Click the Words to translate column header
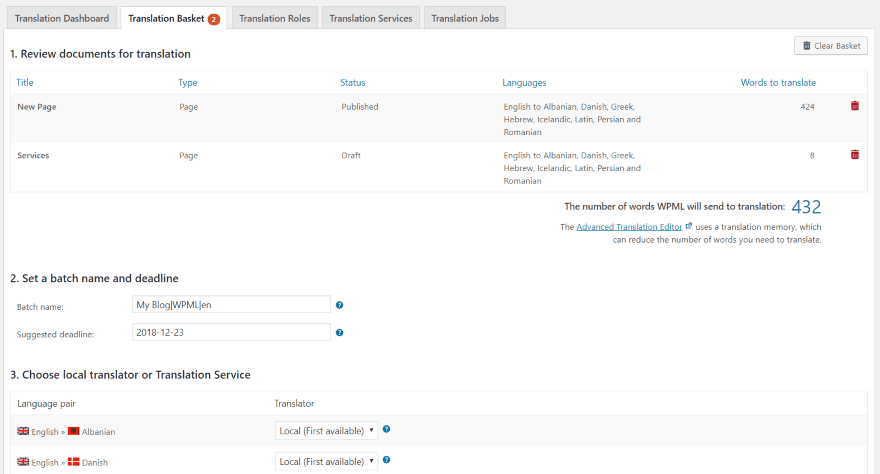This screenshot has height=474, width=880. tap(778, 82)
